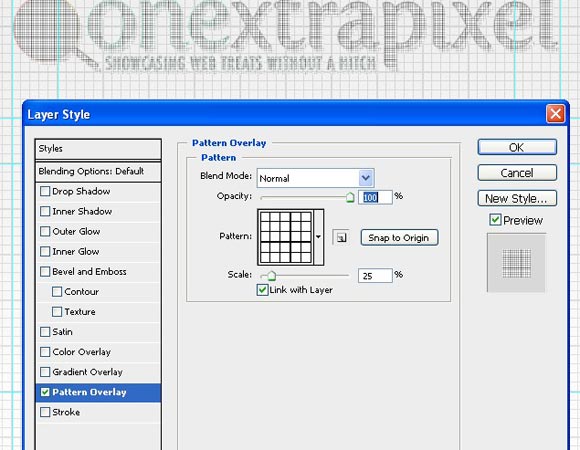Select the Outer Glow style label
Screen dimensions: 580x450
click(x=76, y=231)
